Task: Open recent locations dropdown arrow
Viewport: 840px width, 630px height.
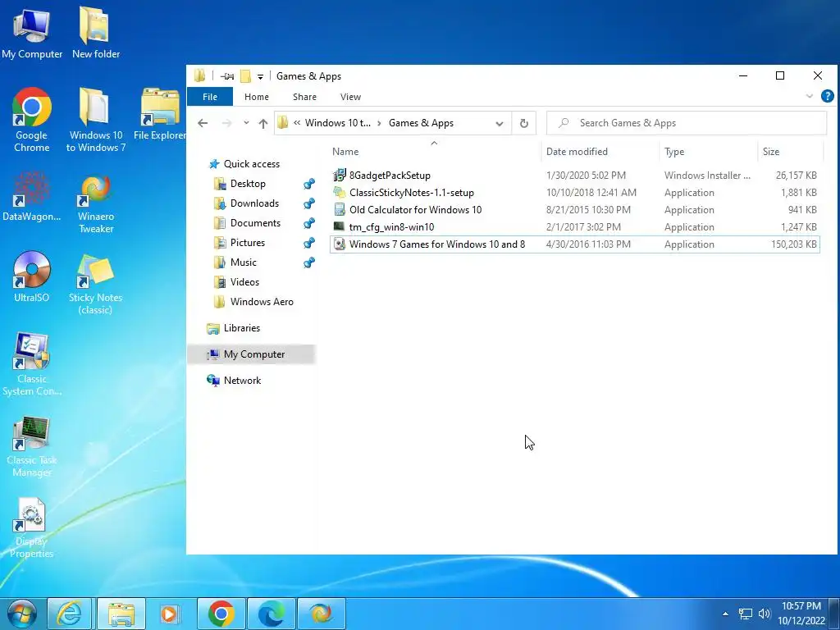Action: click(246, 123)
